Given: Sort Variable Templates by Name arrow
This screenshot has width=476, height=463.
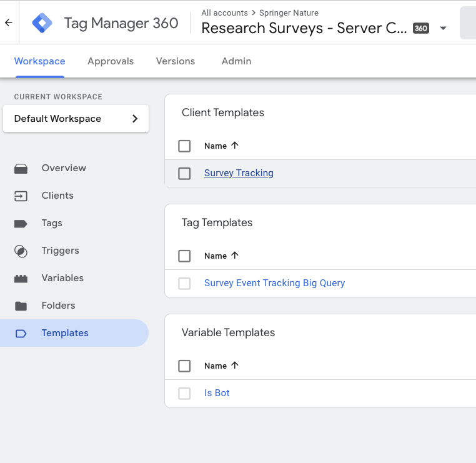Looking at the screenshot, I should coord(235,365).
